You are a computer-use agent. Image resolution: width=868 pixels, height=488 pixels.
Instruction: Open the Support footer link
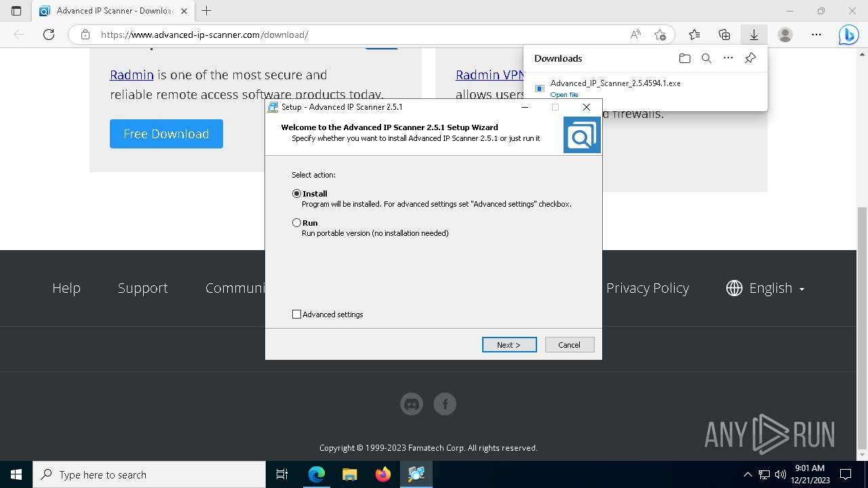(142, 288)
